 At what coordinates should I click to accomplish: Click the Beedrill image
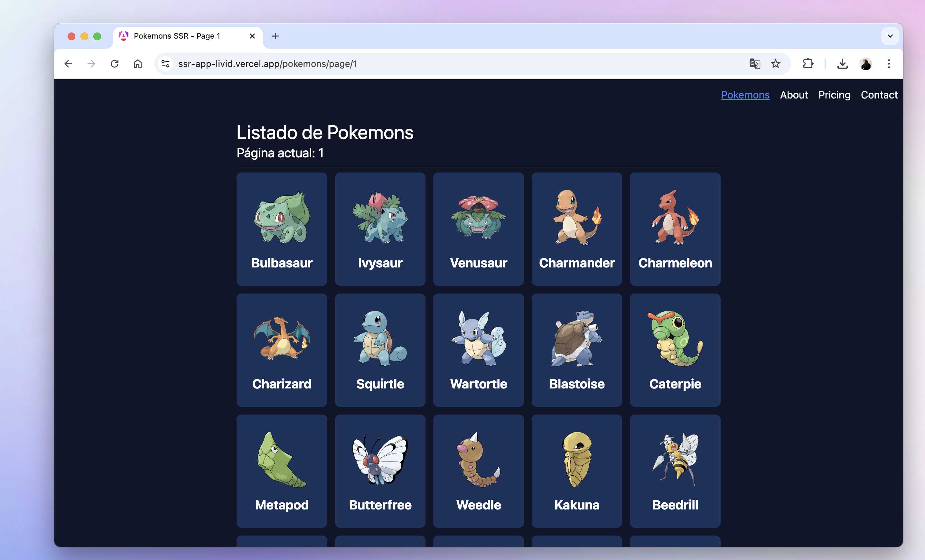[675, 459]
